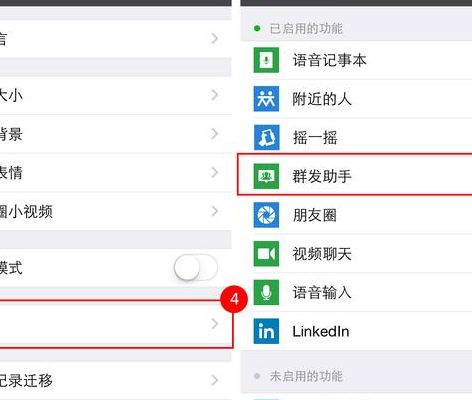This screenshot has width=472, height=400.
Task: Select the 群发助手 broadcast assistant icon
Action: pyautogui.click(x=266, y=176)
